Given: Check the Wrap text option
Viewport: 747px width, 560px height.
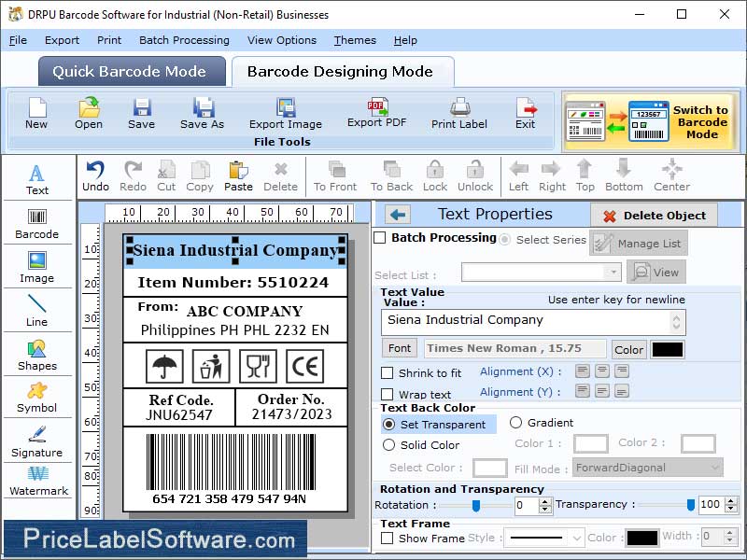Looking at the screenshot, I should (387, 394).
